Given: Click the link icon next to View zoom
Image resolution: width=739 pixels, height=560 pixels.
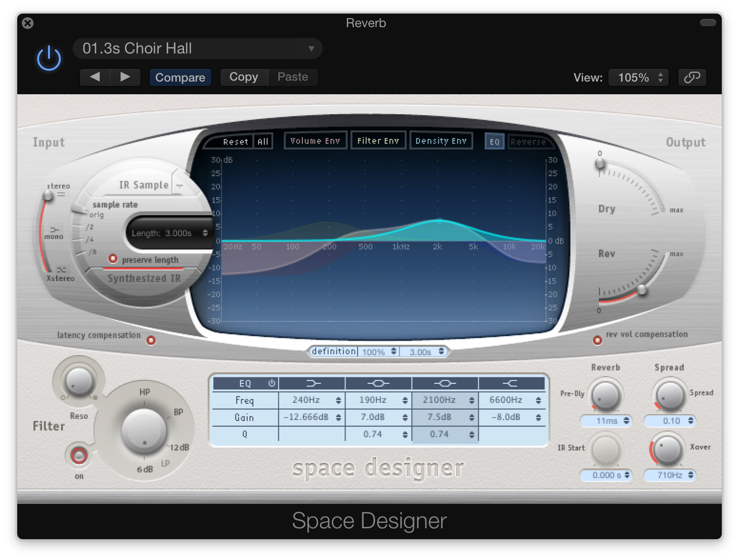Looking at the screenshot, I should click(692, 77).
